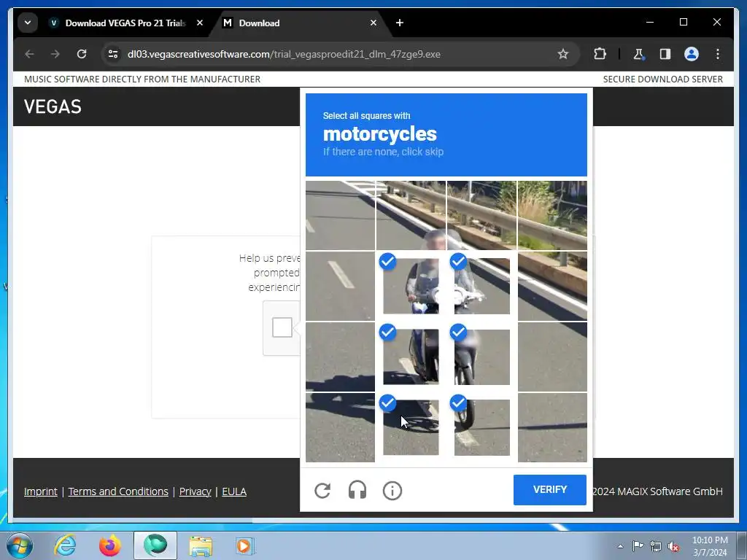This screenshot has height=560, width=747.
Task: Open the Imprint link
Action: pos(41,491)
